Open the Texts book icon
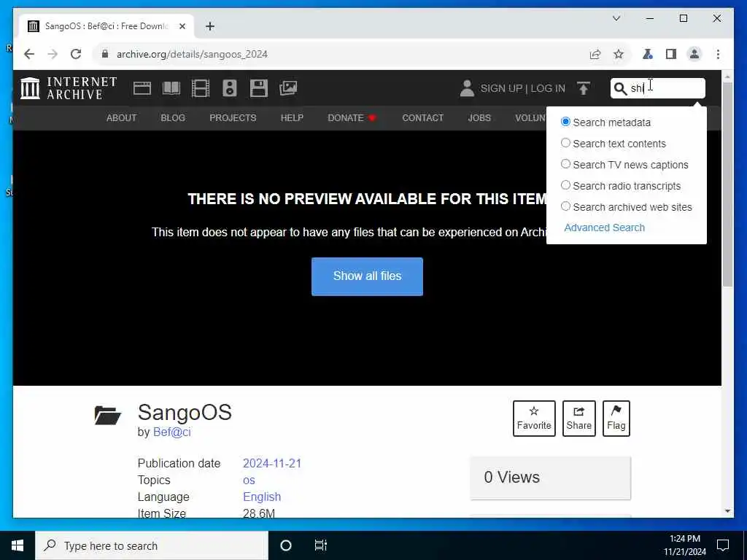Screen dimensions: 747x560 (171, 88)
